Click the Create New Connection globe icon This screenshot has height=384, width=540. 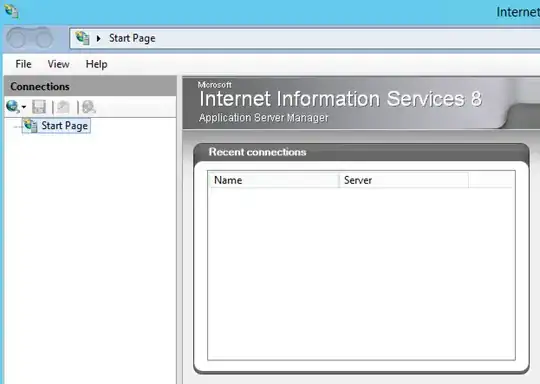(13, 107)
